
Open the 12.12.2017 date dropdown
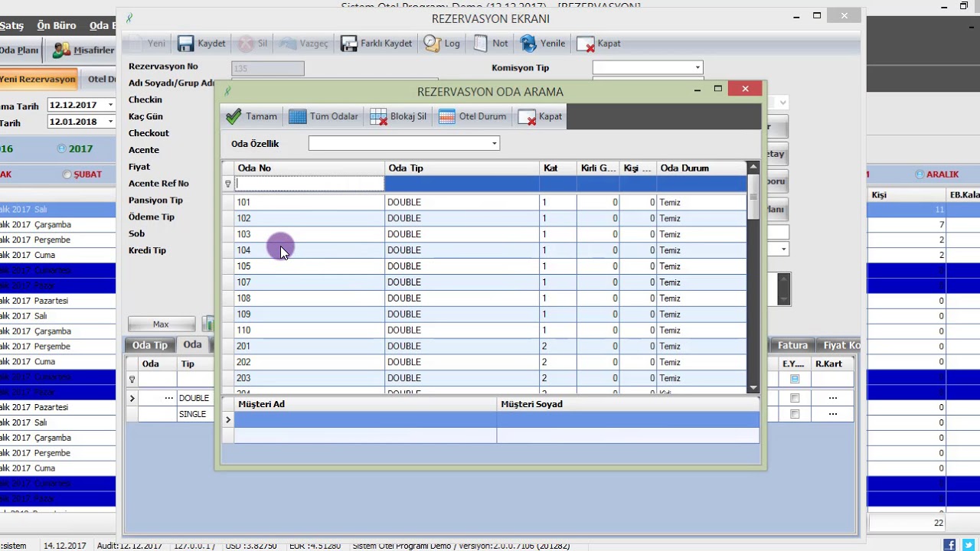[x=110, y=105]
